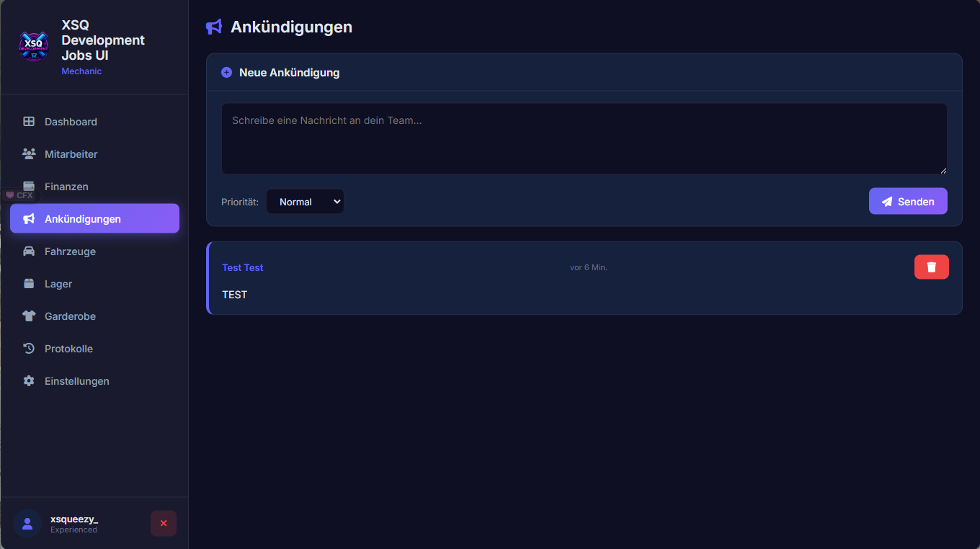Switch to the Garderobe page
980x549 pixels.
94,316
